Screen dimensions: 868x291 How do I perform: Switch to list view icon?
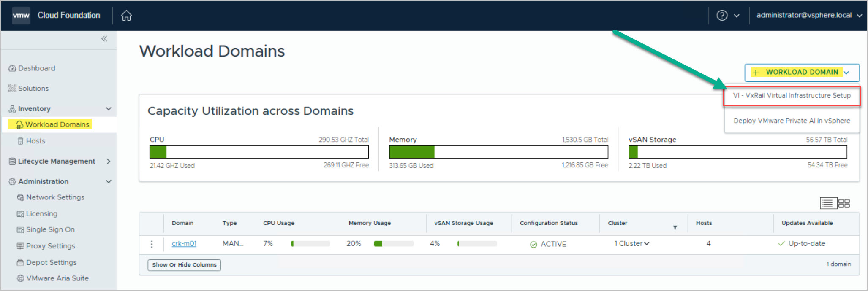pyautogui.click(x=827, y=203)
